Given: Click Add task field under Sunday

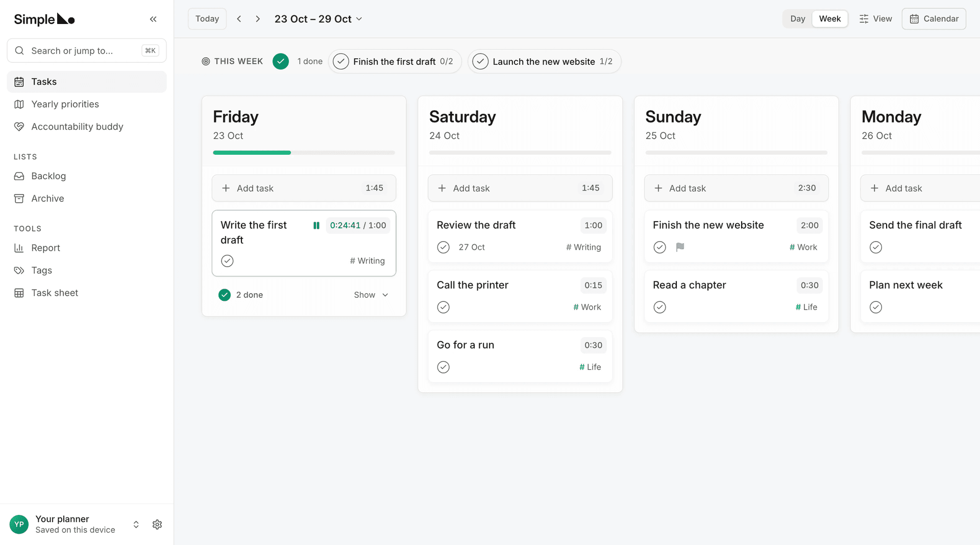Looking at the screenshot, I should tap(736, 188).
